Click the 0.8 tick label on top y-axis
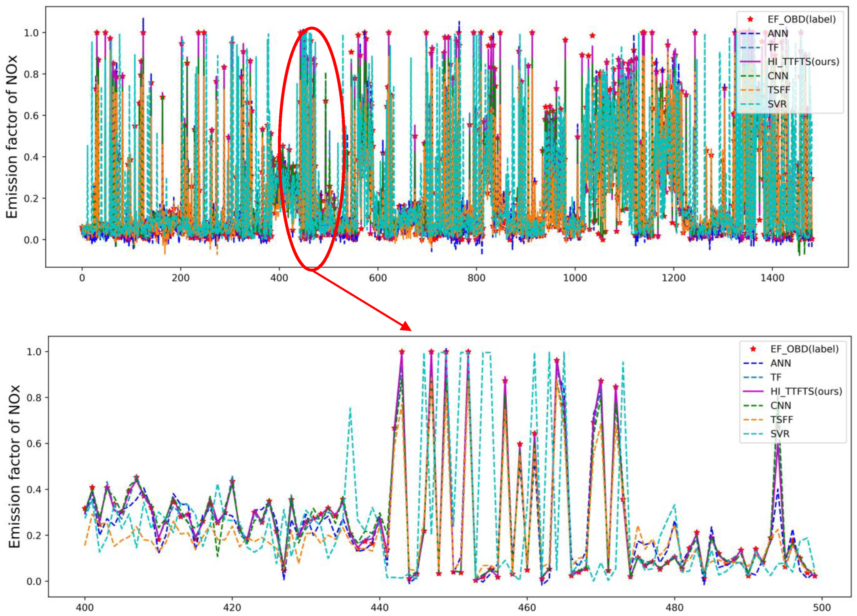The image size is (857, 616). point(31,74)
